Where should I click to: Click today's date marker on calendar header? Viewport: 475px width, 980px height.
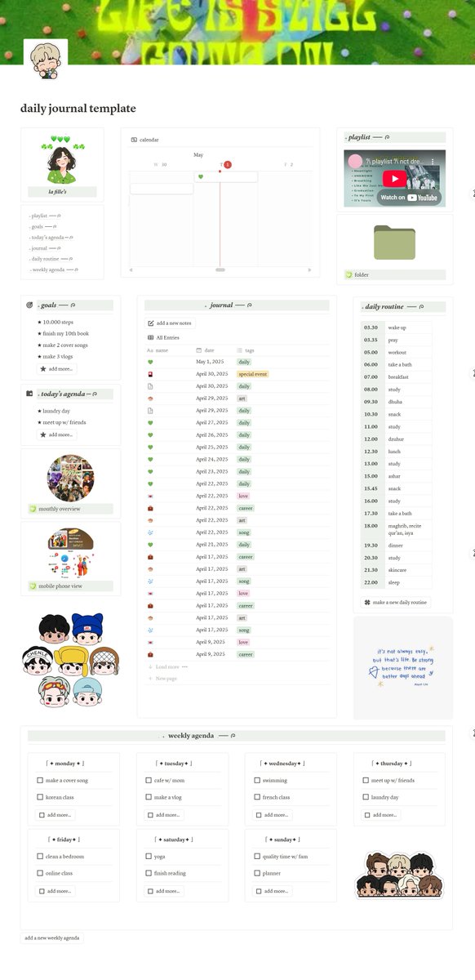[228, 164]
